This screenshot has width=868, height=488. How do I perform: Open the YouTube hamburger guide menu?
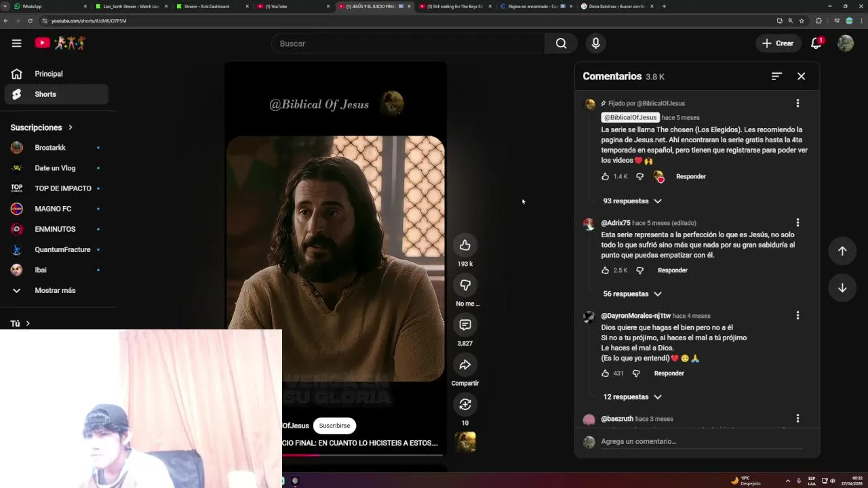(x=16, y=43)
